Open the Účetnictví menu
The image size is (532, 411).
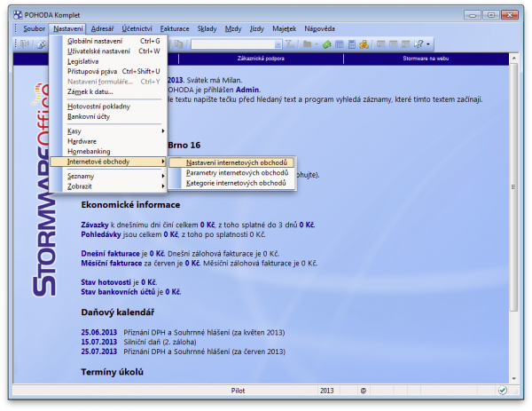point(137,29)
